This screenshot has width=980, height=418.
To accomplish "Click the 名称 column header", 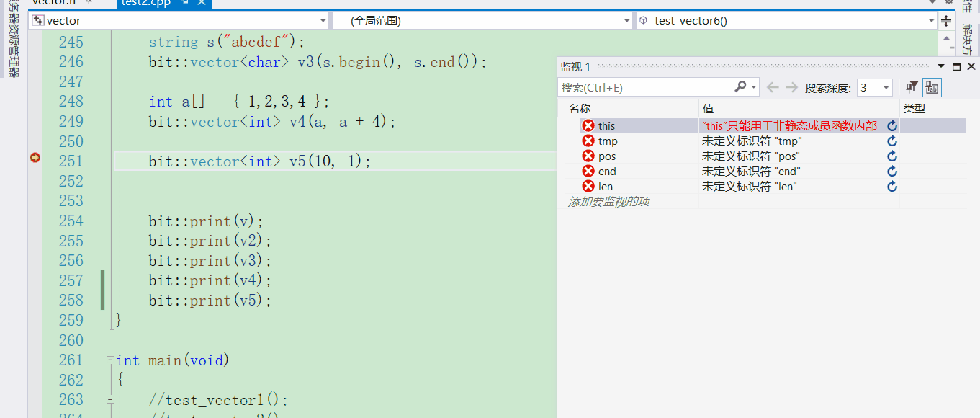I will click(580, 109).
